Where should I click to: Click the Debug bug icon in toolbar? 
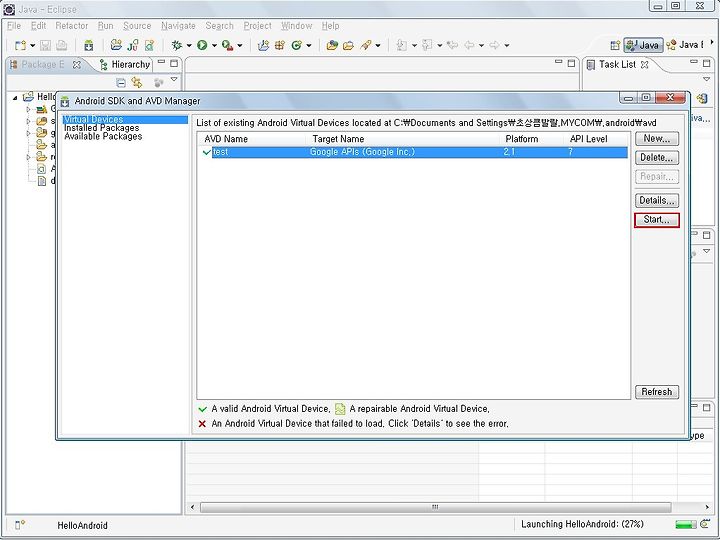[x=177, y=45]
